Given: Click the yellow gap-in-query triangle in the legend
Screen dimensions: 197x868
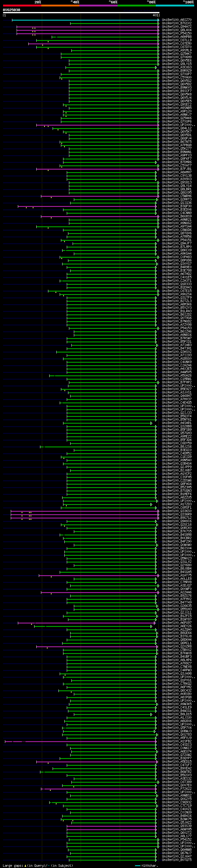Looking at the screenshot, I should [25, 865].
